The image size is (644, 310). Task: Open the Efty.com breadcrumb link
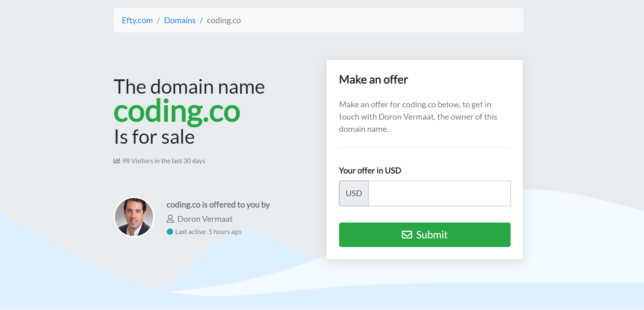pyautogui.click(x=137, y=20)
